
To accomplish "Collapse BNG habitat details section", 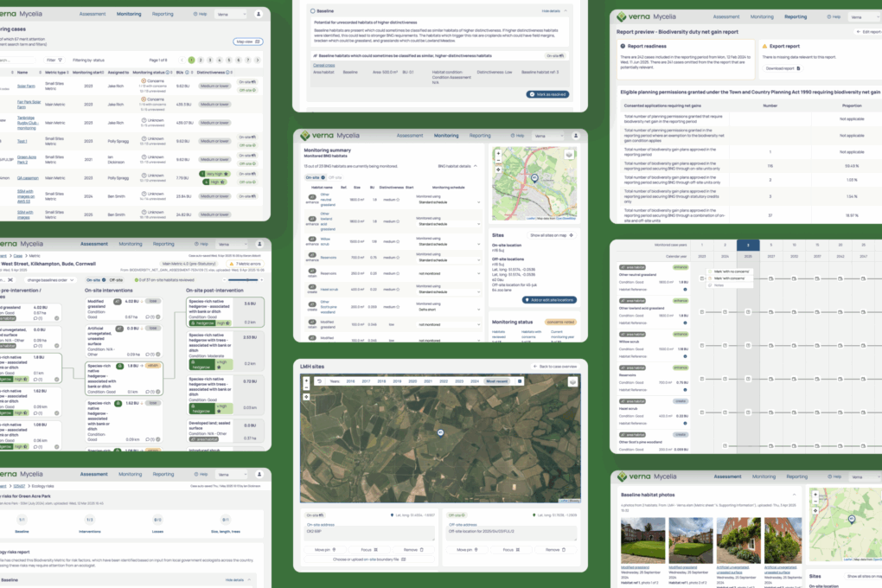I will click(x=457, y=167).
